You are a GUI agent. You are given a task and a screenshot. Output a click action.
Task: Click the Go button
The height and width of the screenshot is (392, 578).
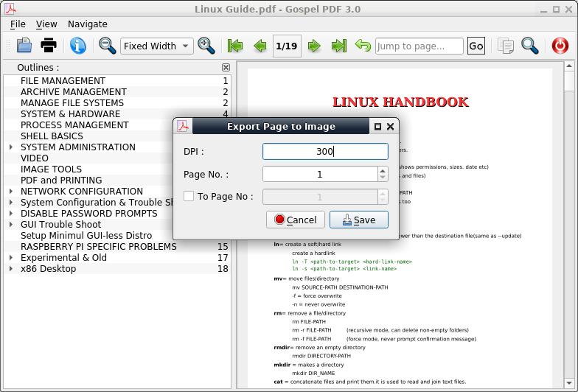(476, 46)
